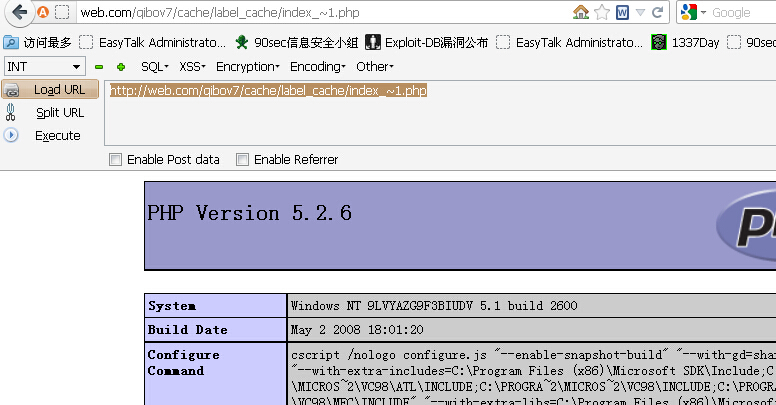This screenshot has width=776, height=405.
Task: Open the URL history dropdown arrow
Action: 640,12
